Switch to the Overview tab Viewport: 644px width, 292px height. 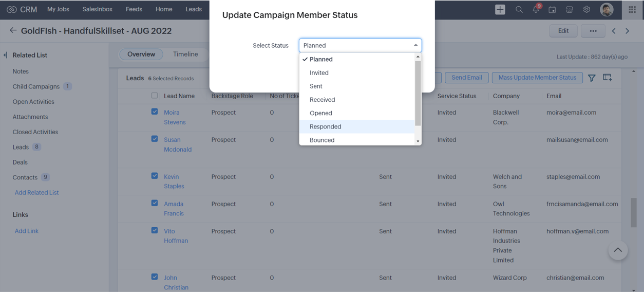point(141,54)
